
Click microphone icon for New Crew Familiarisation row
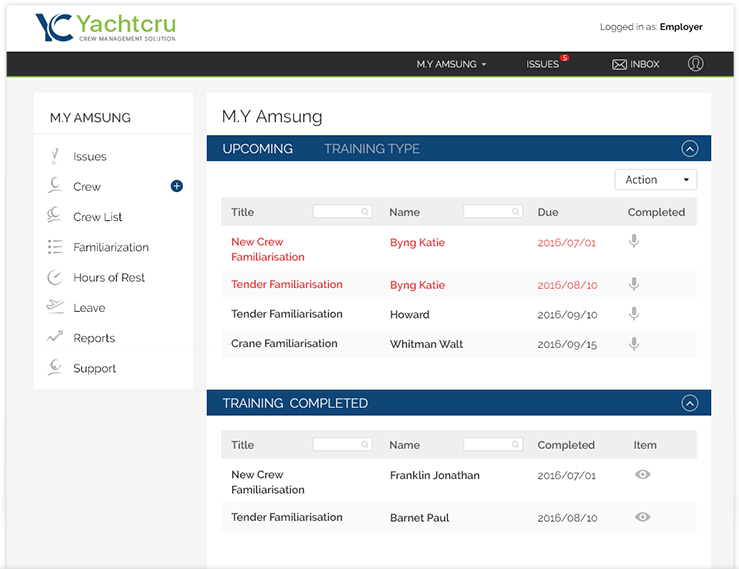pos(634,241)
